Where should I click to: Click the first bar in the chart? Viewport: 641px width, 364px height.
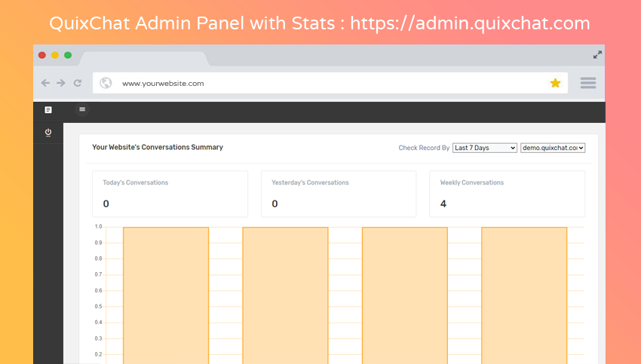166,295
